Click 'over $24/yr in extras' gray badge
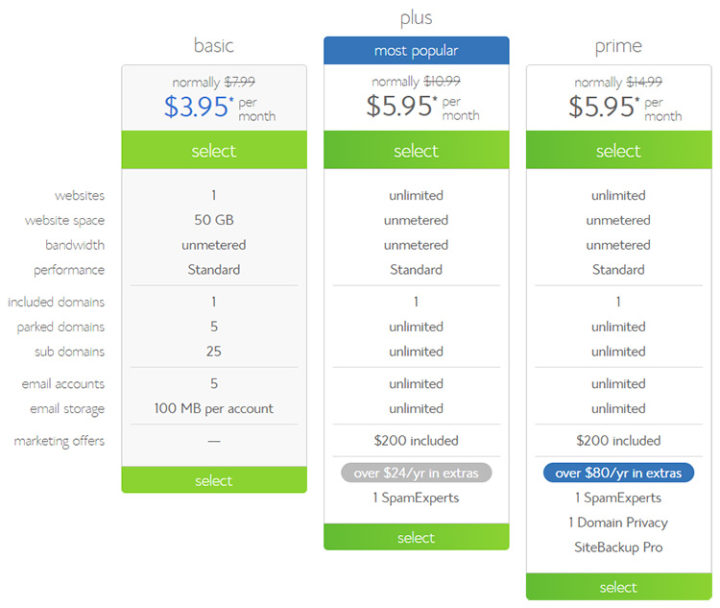720x608 pixels. (x=416, y=472)
